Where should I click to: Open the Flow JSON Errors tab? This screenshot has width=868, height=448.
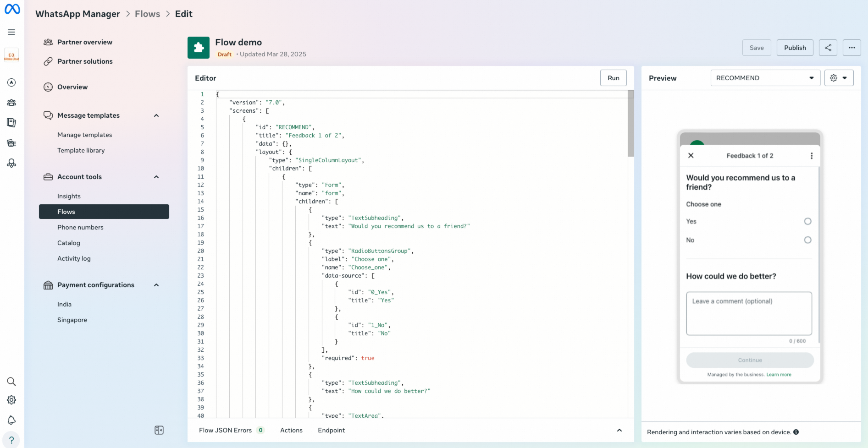coord(232,430)
